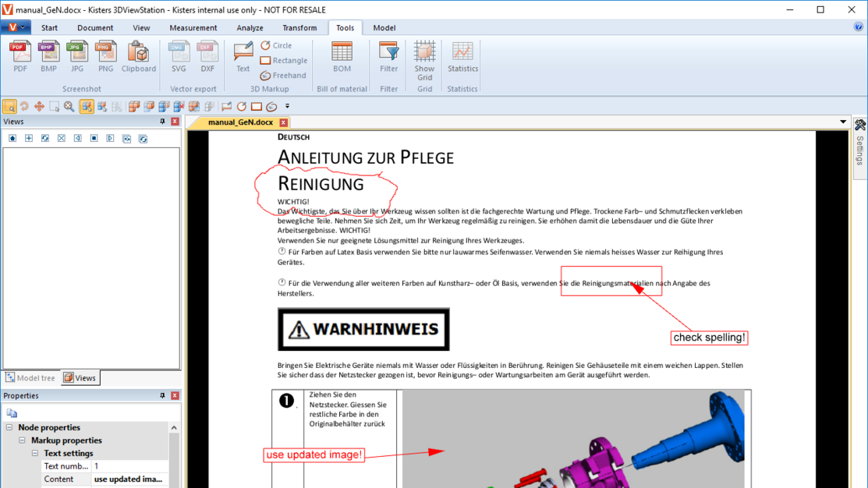The width and height of the screenshot is (868, 488).
Task: Select the Freehand markup tool
Action: 283,76
